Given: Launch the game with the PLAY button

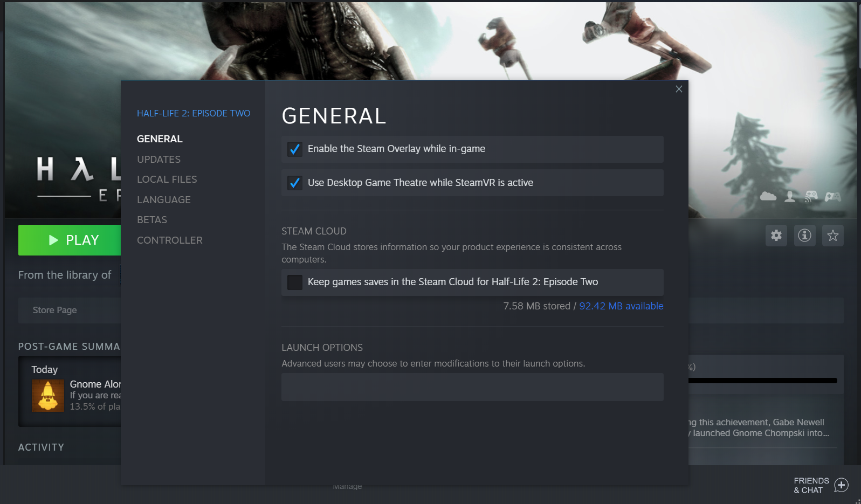Looking at the screenshot, I should (70, 240).
